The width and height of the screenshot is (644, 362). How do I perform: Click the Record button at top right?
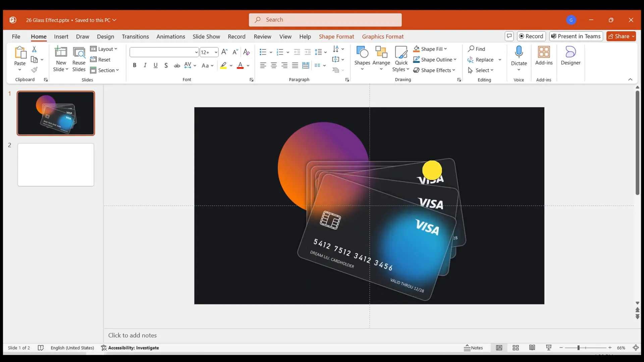[x=531, y=36]
